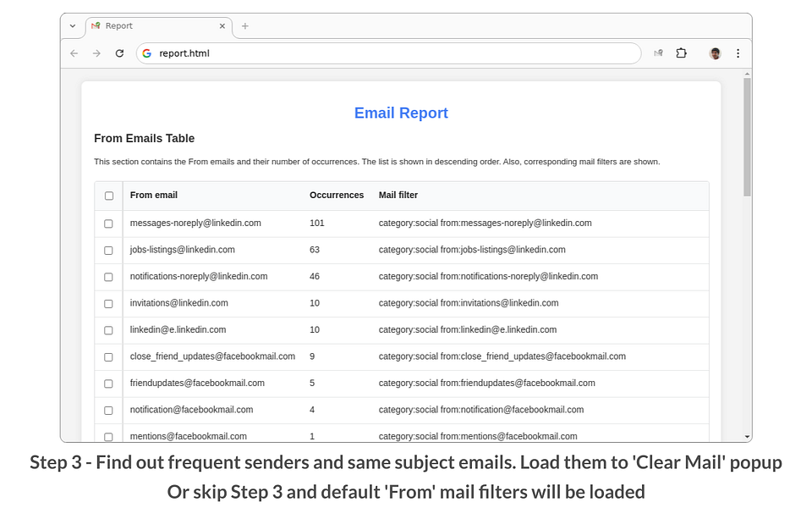Click filter category:social from:notifications-noreply@linkedin.com
The height and width of the screenshot is (508, 812).
point(488,276)
